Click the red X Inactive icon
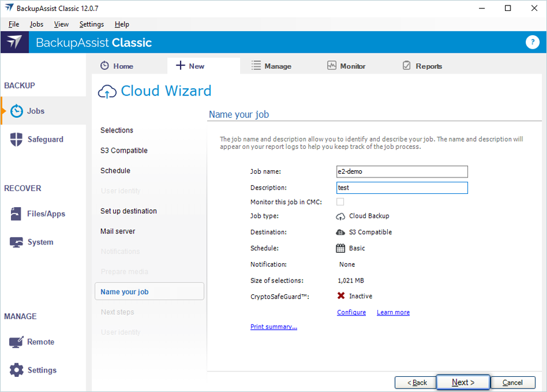547x392 pixels. pos(341,296)
